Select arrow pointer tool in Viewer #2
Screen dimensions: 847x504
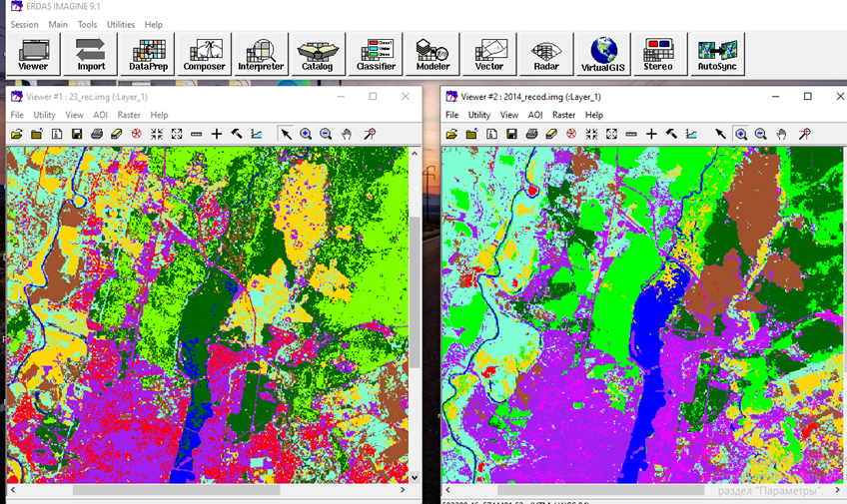pyautogui.click(x=720, y=134)
